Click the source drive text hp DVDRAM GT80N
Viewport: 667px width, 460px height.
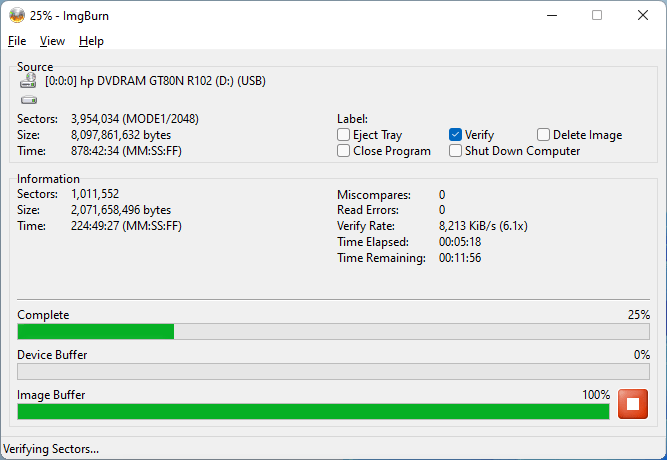(155, 81)
